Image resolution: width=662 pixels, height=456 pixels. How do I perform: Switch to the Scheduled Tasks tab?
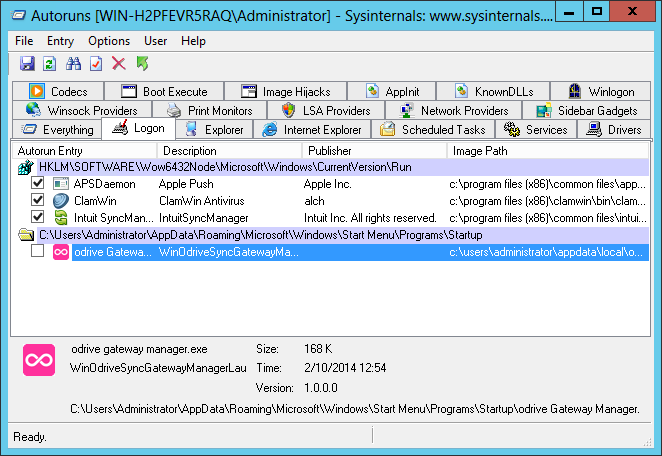(433, 129)
